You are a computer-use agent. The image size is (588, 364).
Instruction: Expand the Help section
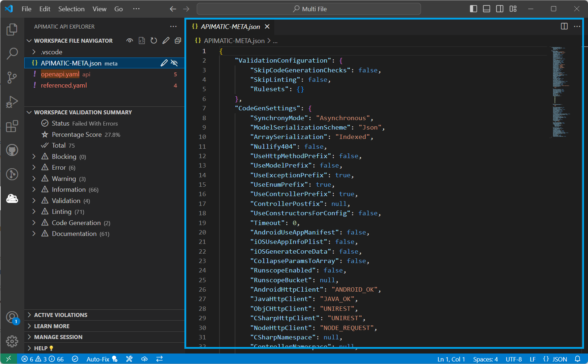[x=104, y=348]
